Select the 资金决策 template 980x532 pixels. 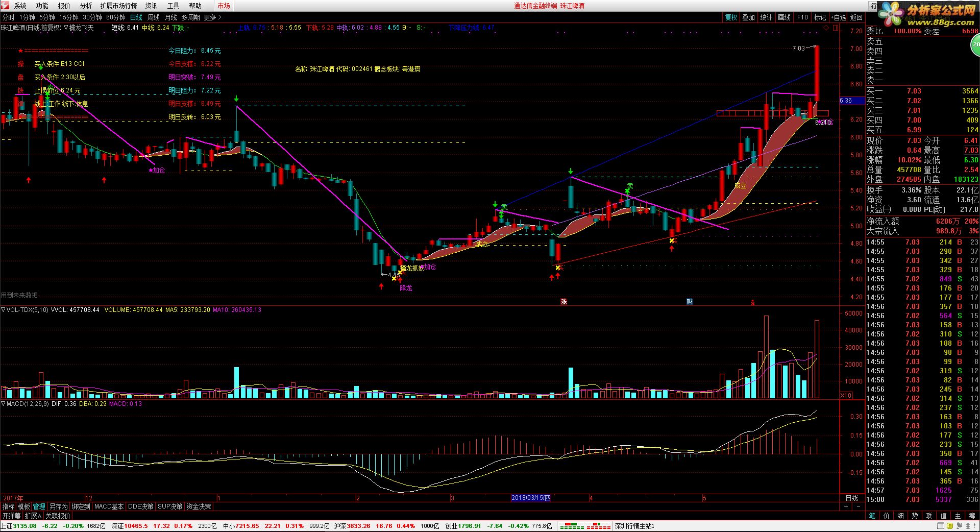199,506
